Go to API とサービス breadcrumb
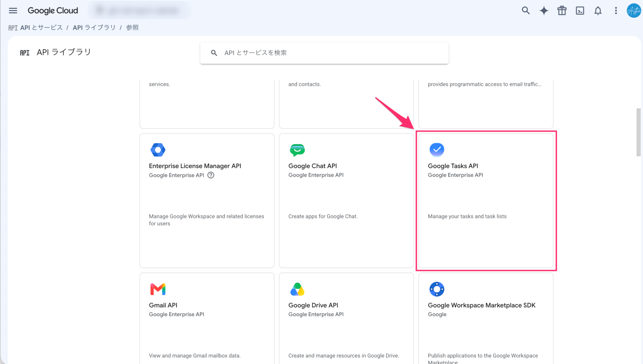The width and height of the screenshot is (643, 364). pyautogui.click(x=41, y=28)
